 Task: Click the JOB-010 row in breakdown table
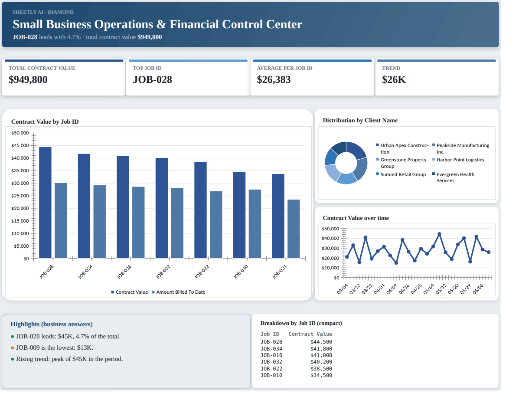(x=296, y=375)
